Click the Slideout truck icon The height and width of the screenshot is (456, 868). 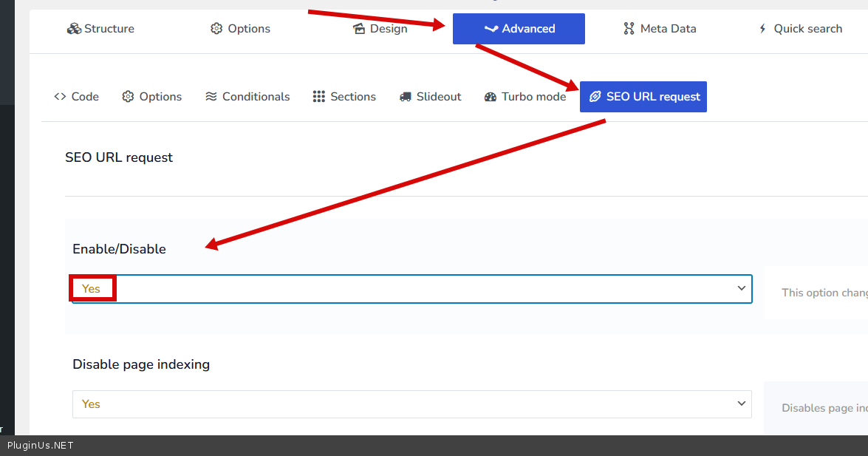(406, 97)
